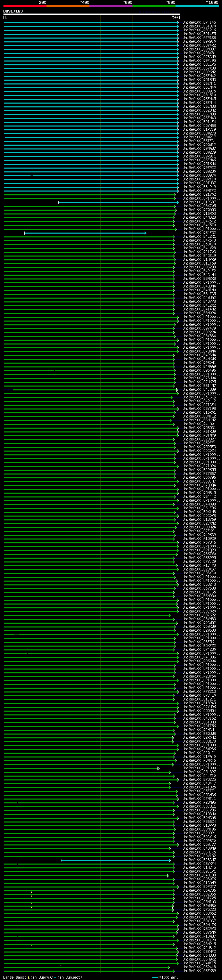Click the UniRef100_B8Y4R2 entry
The height and width of the screenshot is (980, 222).
pos(199,45)
